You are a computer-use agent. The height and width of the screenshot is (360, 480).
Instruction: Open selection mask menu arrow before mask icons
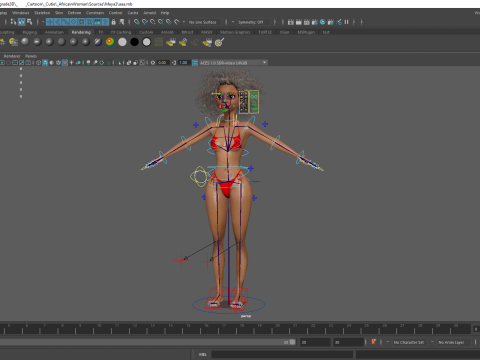click(43, 22)
